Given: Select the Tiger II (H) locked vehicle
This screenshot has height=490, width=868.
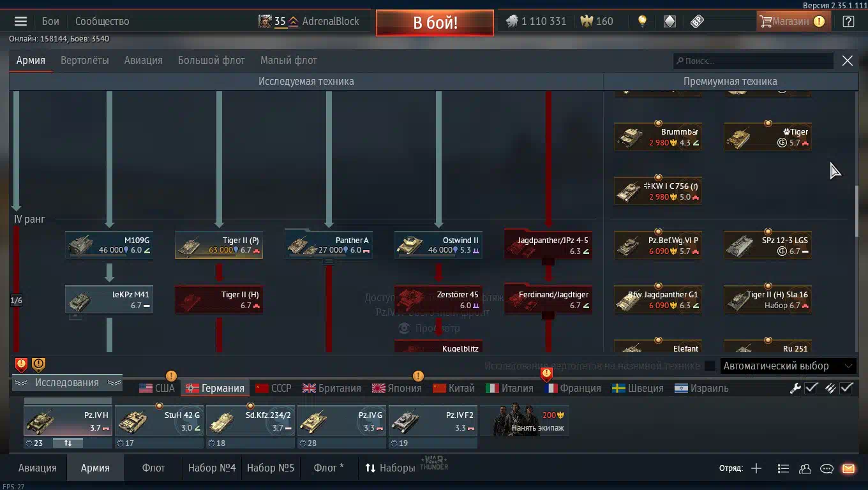Looking at the screenshot, I should click(219, 299).
